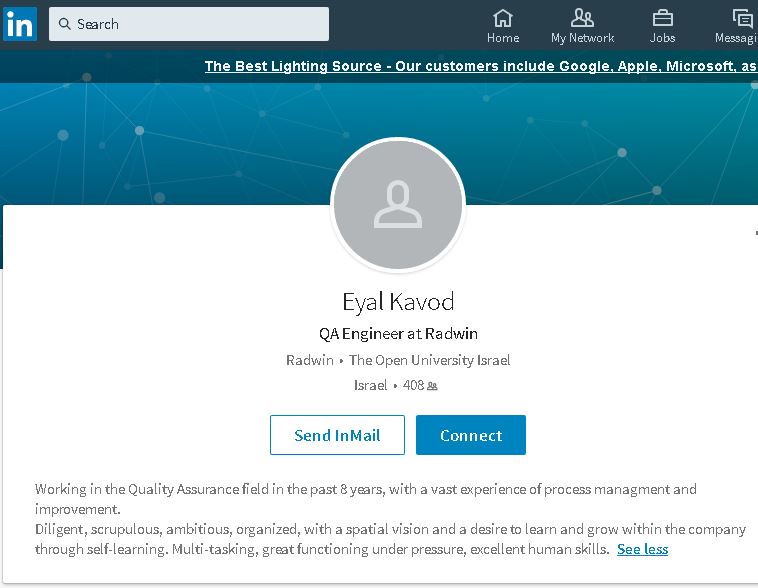Click the Israel location text
Screen dimensions: 758x588
point(370,385)
